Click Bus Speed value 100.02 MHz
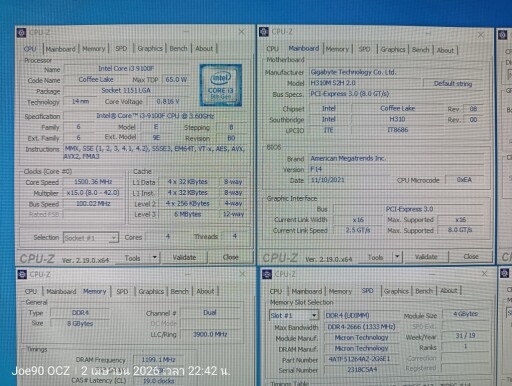This screenshot has height=386, width=512. (x=93, y=203)
